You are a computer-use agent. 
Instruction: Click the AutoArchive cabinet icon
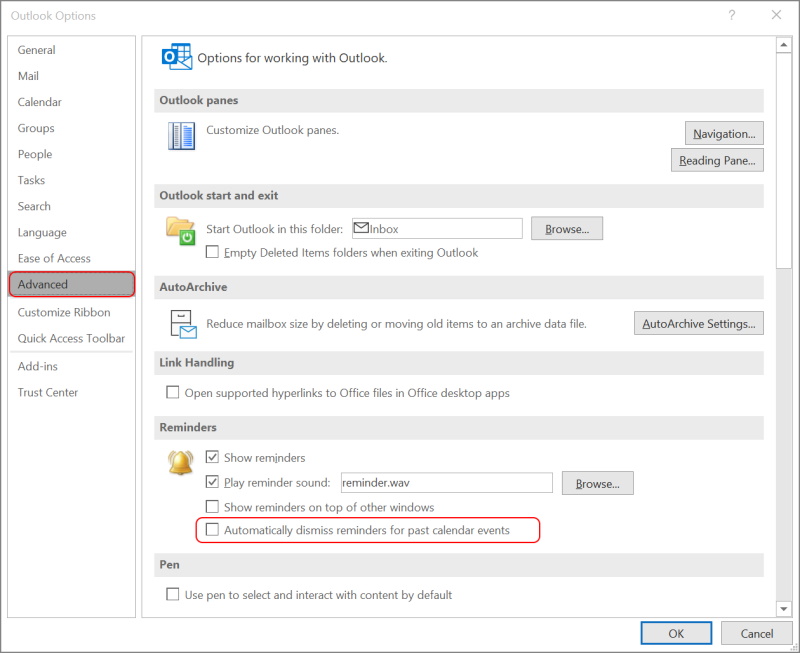(181, 324)
